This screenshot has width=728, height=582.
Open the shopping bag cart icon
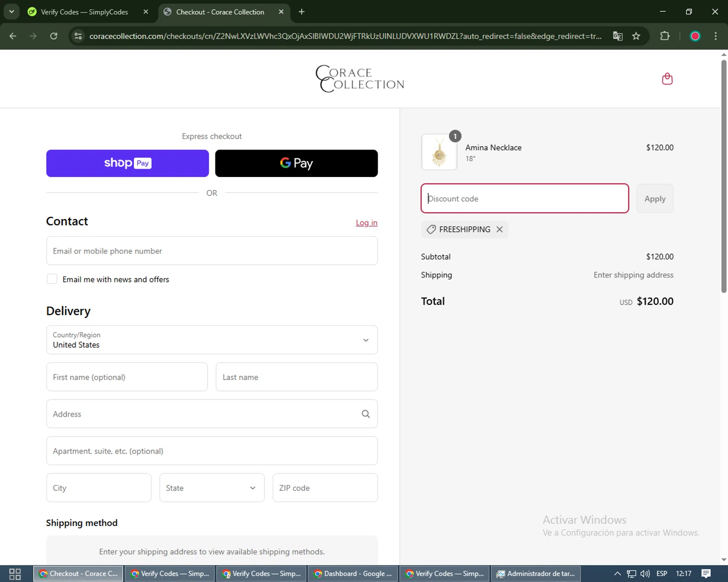667,79
